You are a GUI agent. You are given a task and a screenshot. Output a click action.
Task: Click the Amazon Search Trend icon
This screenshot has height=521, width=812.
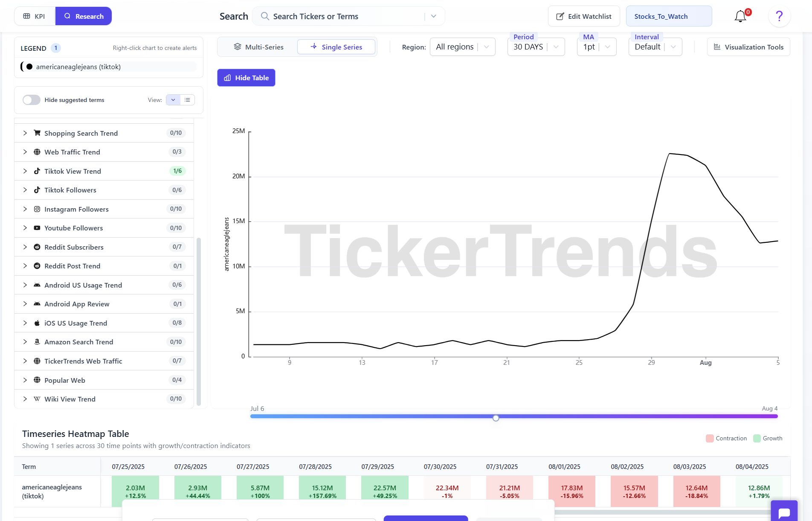pos(37,342)
